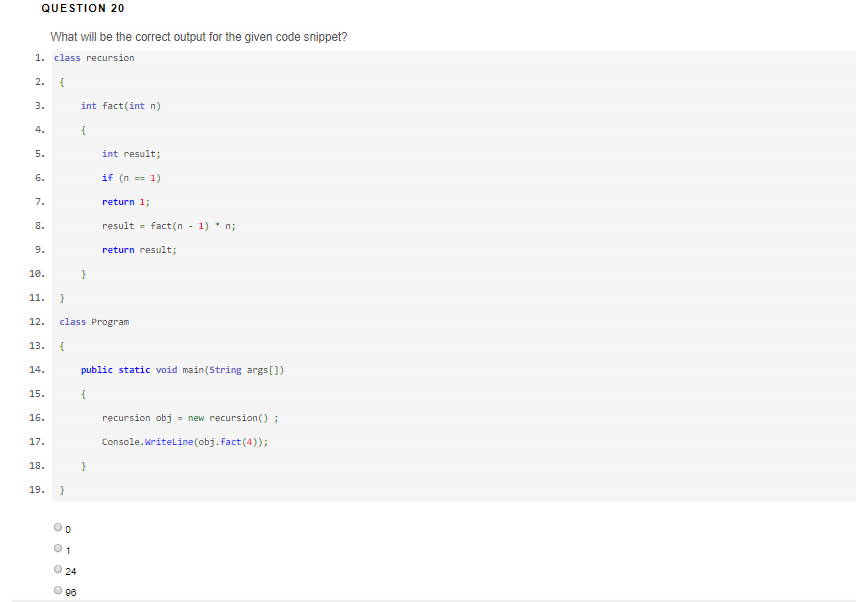Mark 96 as the answer
856x602 pixels.
58,591
